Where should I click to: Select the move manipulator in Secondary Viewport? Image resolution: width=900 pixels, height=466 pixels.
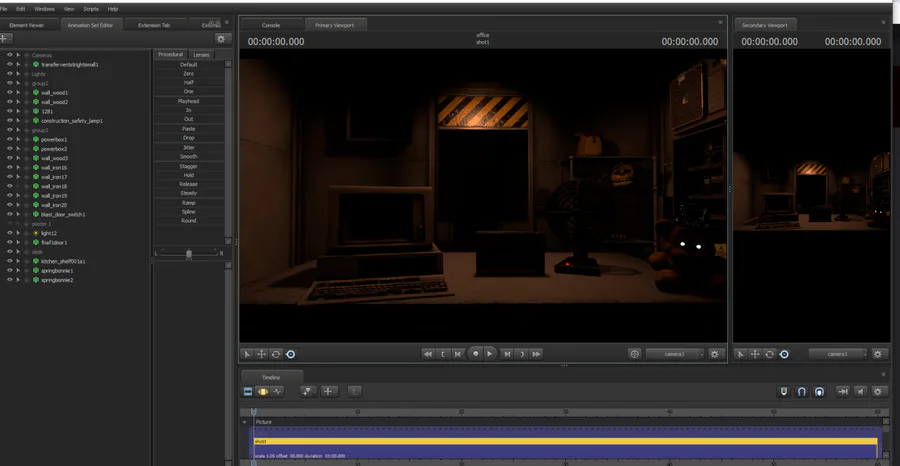tap(755, 354)
